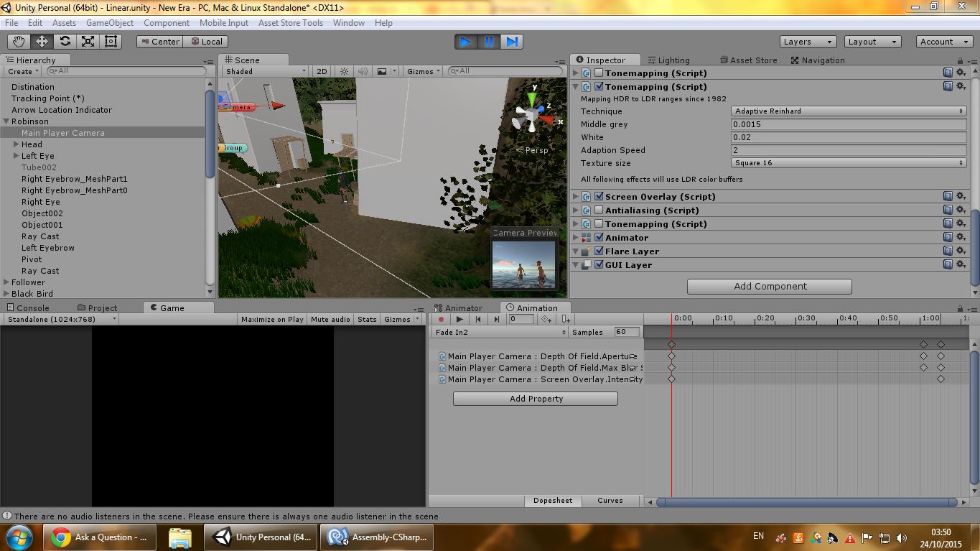Open the GameObject menu
The height and width of the screenshot is (551, 980).
click(110, 23)
